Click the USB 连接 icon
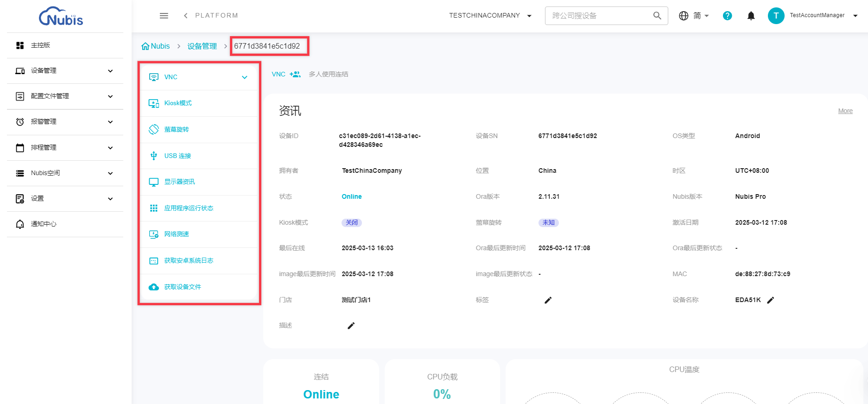Viewport: 868px width, 404px height. coord(154,156)
